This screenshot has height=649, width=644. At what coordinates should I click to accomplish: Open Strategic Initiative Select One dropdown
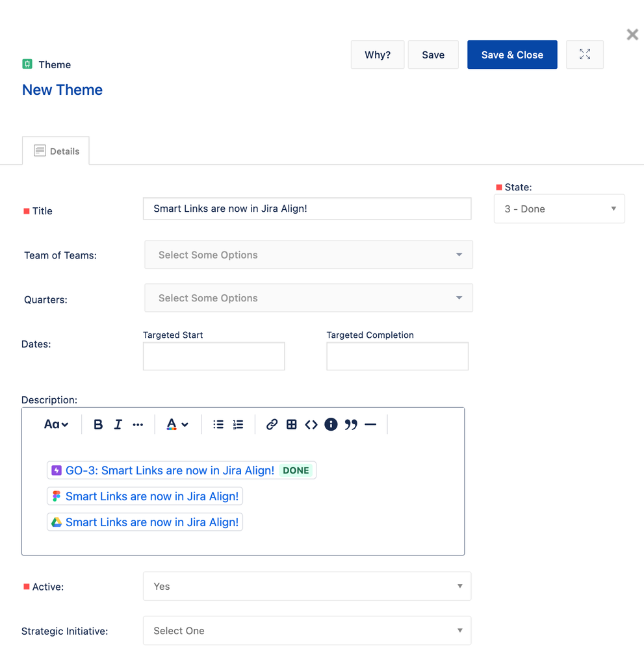pos(307,630)
